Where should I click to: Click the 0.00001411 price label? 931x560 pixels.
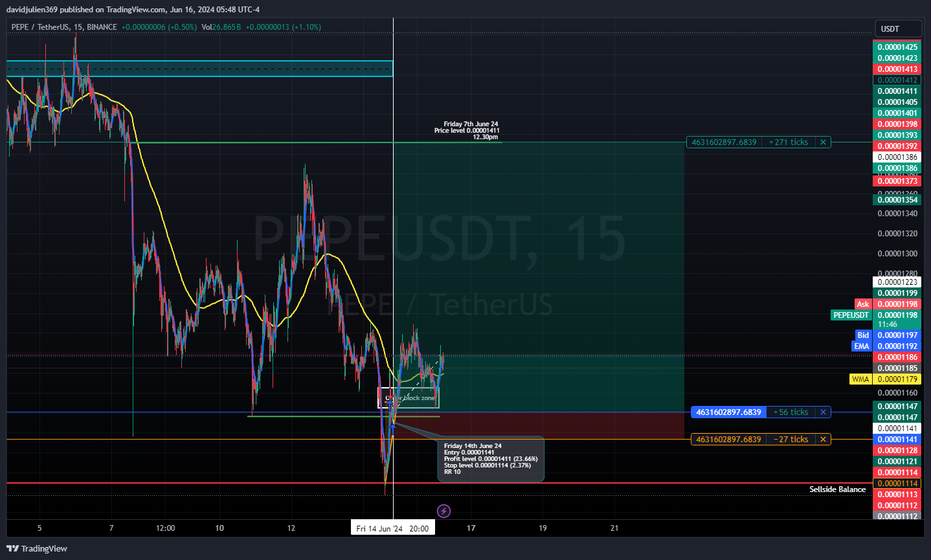click(x=897, y=91)
